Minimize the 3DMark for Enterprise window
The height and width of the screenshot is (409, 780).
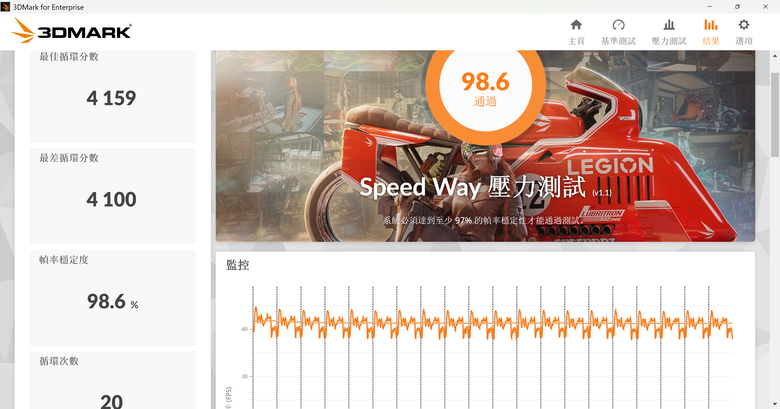(x=710, y=6)
